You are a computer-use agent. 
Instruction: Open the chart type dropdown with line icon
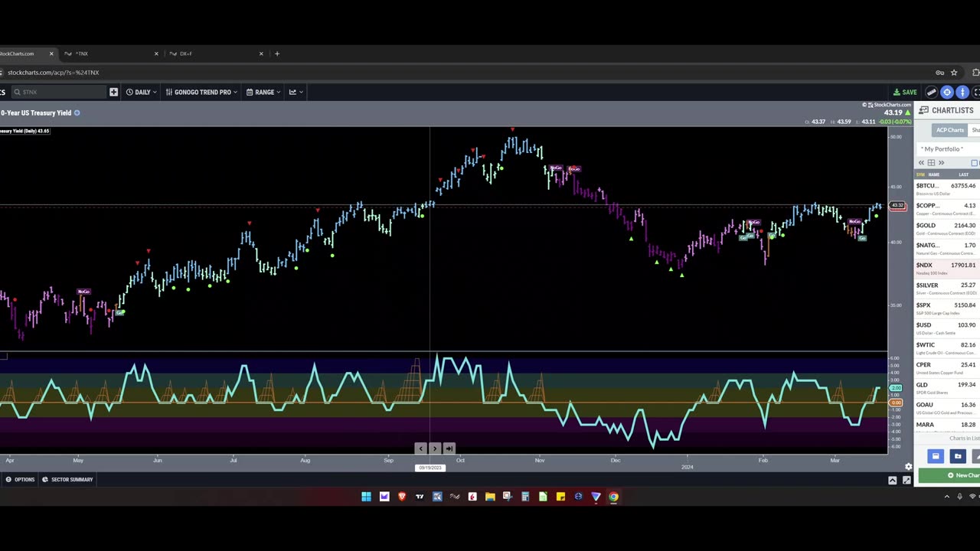coord(296,92)
